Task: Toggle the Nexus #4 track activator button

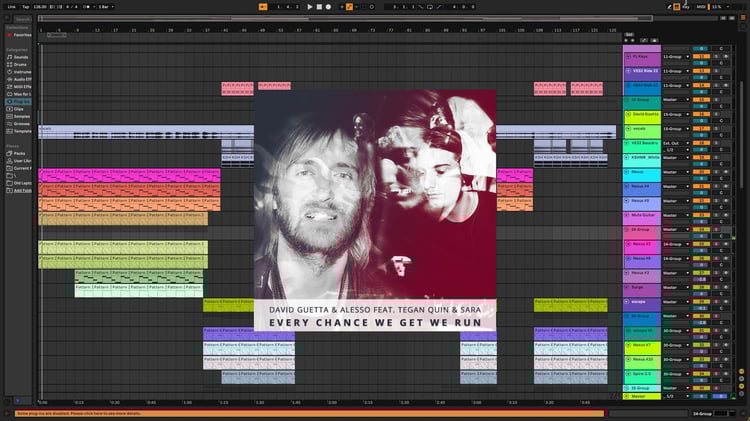Action: coord(701,187)
